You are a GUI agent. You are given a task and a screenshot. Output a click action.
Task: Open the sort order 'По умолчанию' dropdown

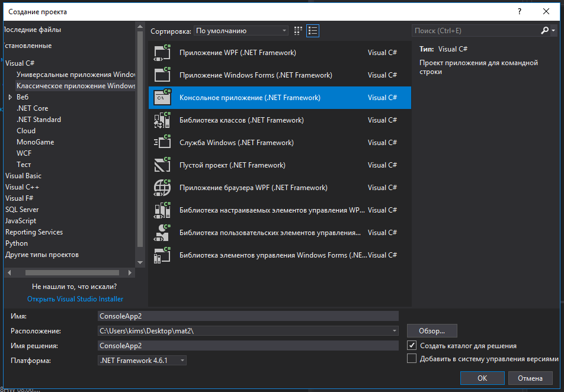click(x=241, y=31)
